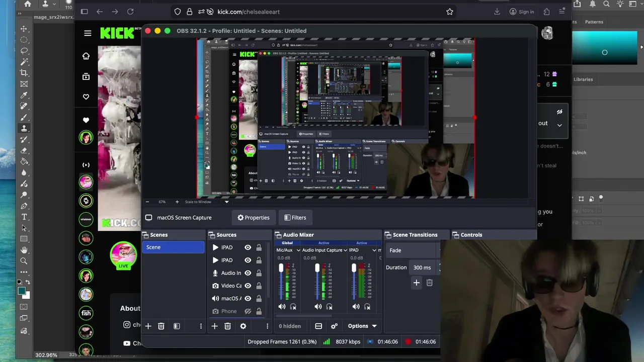Viewport: 644px width, 362px height.
Task: Open Kick browse icon below home
Action: pyautogui.click(x=86, y=76)
